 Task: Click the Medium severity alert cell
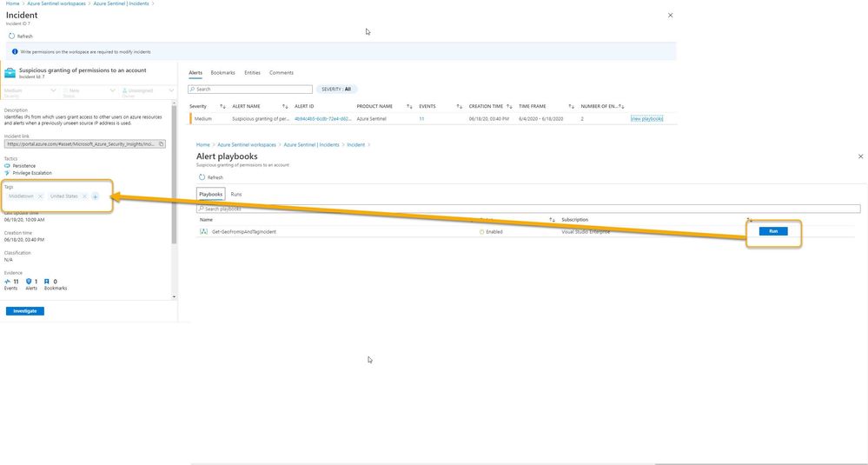coord(202,119)
